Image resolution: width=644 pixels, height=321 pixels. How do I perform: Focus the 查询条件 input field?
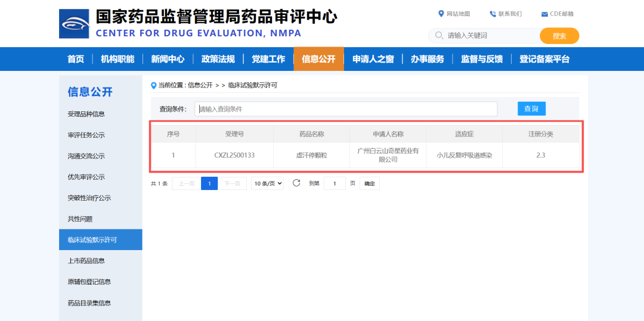point(346,109)
